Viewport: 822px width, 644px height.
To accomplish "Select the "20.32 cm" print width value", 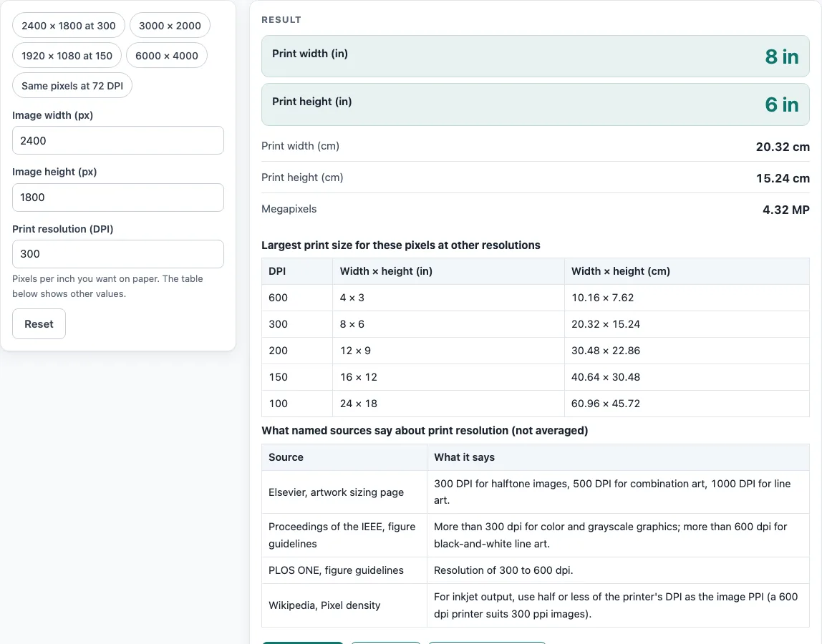I will pyautogui.click(x=783, y=147).
